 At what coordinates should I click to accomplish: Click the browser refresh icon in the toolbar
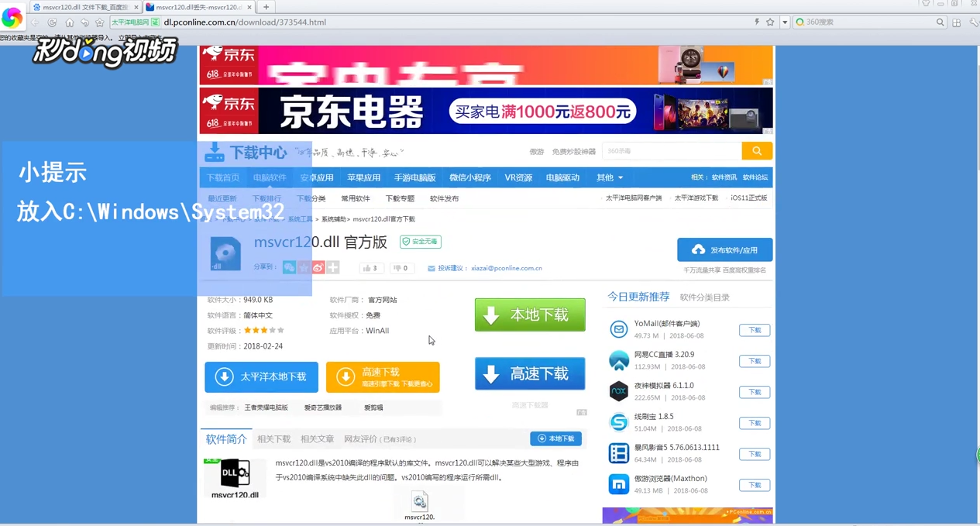tap(51, 22)
